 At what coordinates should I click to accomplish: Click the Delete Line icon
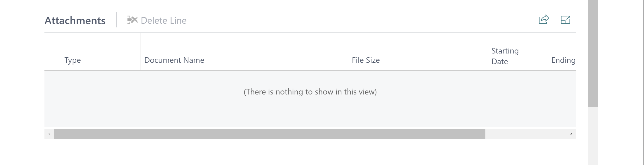[x=132, y=20]
